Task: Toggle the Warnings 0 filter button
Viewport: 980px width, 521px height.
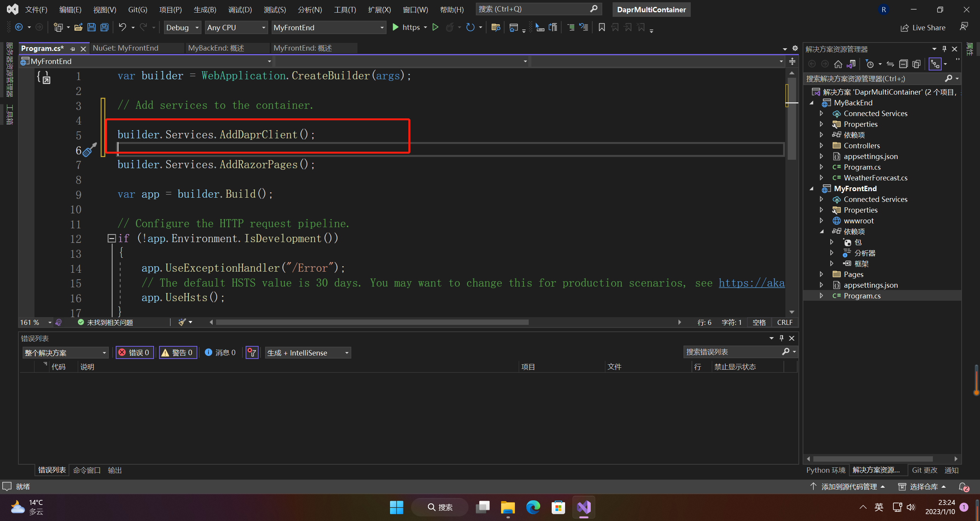Action: [178, 352]
